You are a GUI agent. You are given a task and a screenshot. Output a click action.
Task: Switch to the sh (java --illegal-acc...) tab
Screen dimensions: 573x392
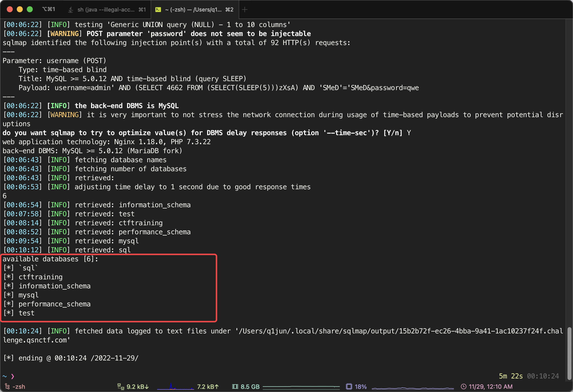[x=107, y=10]
